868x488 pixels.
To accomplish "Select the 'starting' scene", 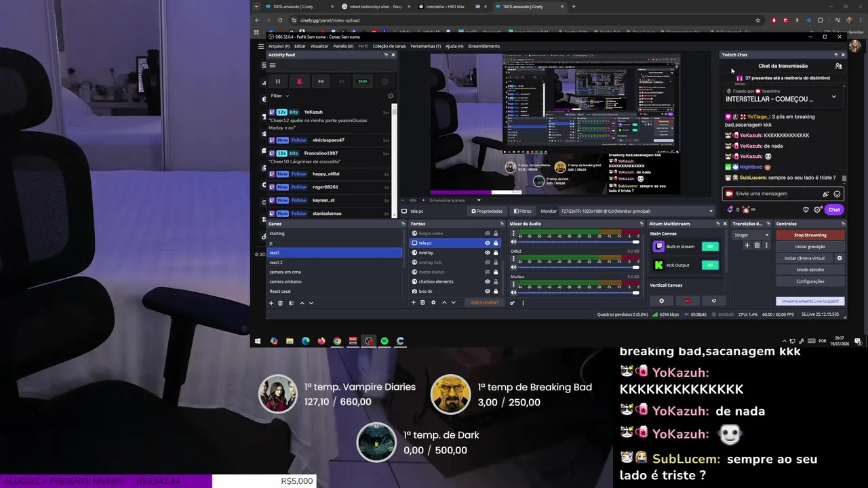I will click(x=335, y=233).
